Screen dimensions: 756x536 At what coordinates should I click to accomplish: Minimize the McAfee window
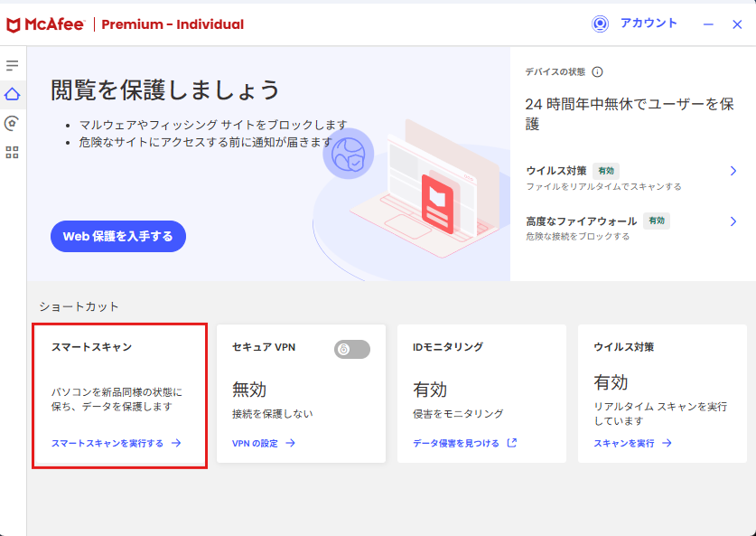(x=708, y=24)
